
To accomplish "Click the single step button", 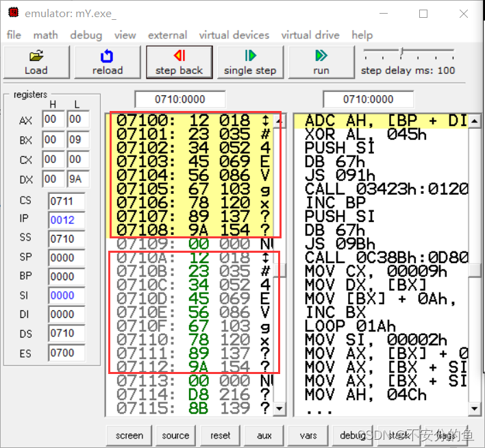I will (x=250, y=62).
